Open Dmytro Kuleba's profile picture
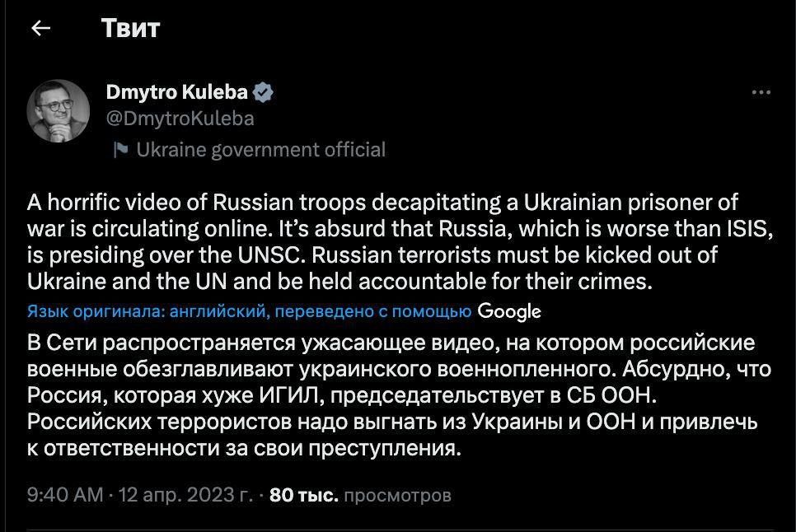The image size is (796, 532). point(58,108)
